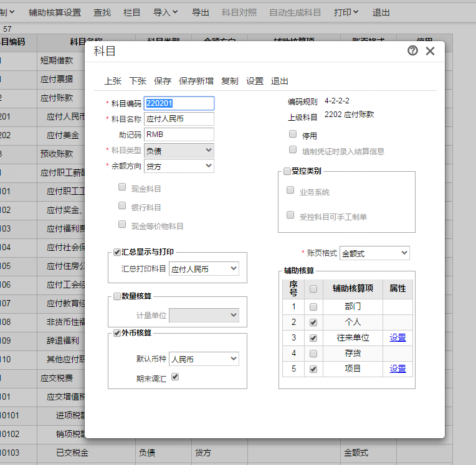
Task: Click 保存 in the dialog toolbar
Action: [163, 81]
